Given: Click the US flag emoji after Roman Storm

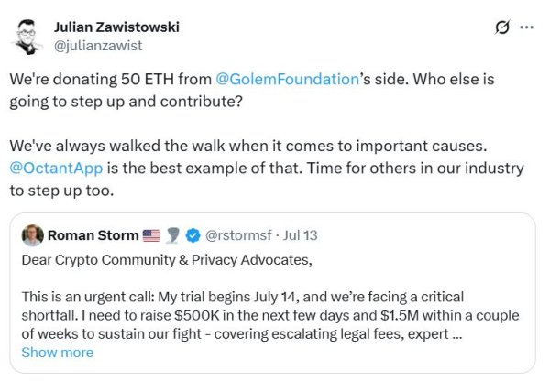Looking at the screenshot, I should [151, 235].
